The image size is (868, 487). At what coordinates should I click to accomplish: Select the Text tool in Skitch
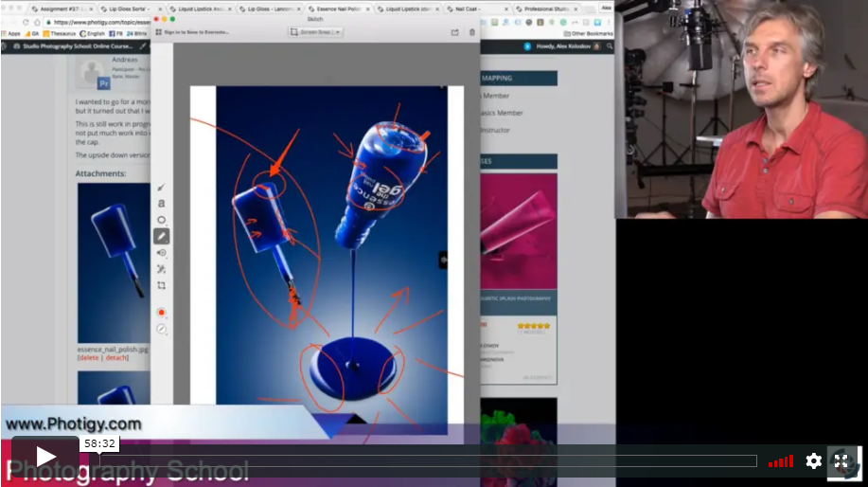tap(161, 204)
